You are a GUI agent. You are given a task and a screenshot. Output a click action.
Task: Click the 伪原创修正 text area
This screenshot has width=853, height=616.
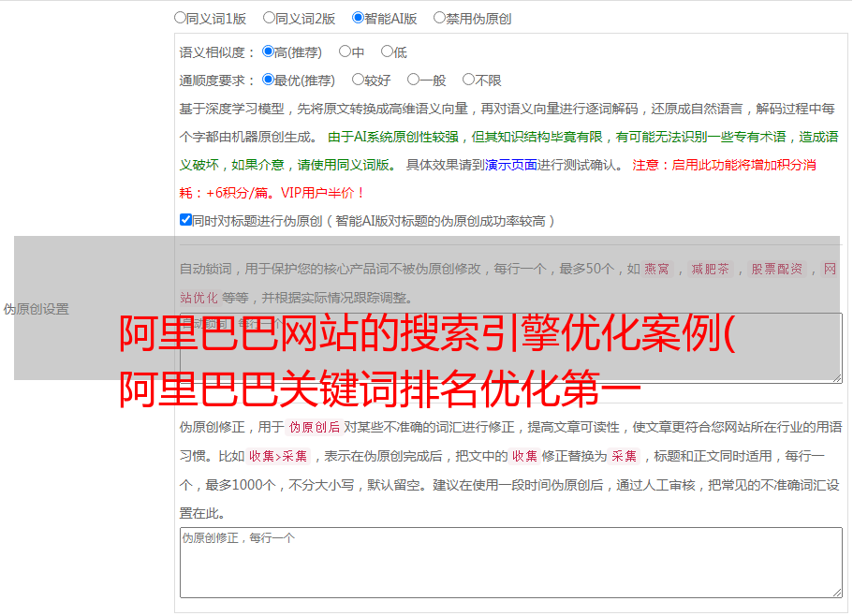click(x=511, y=563)
